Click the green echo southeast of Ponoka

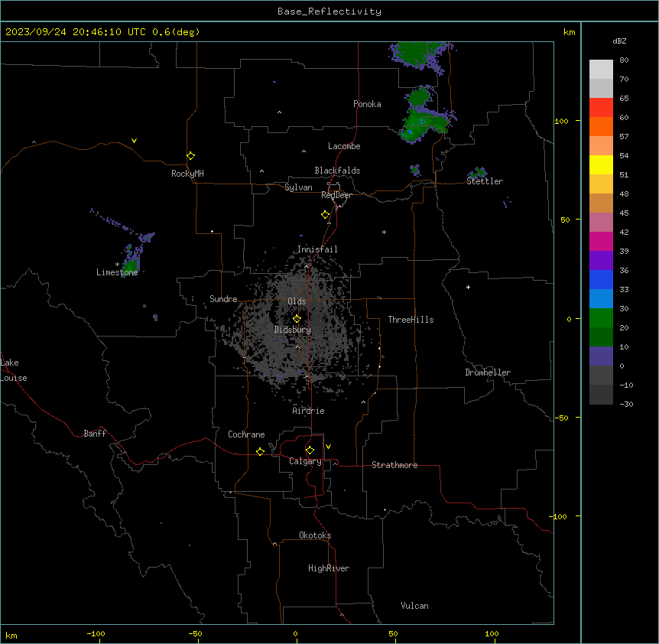coord(425,122)
